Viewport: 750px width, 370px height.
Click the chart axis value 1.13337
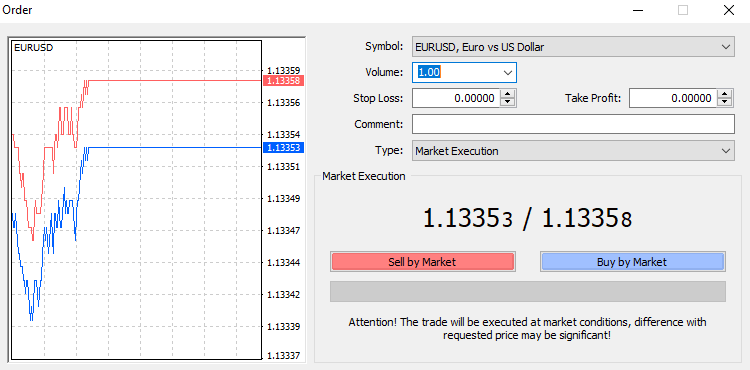point(284,356)
